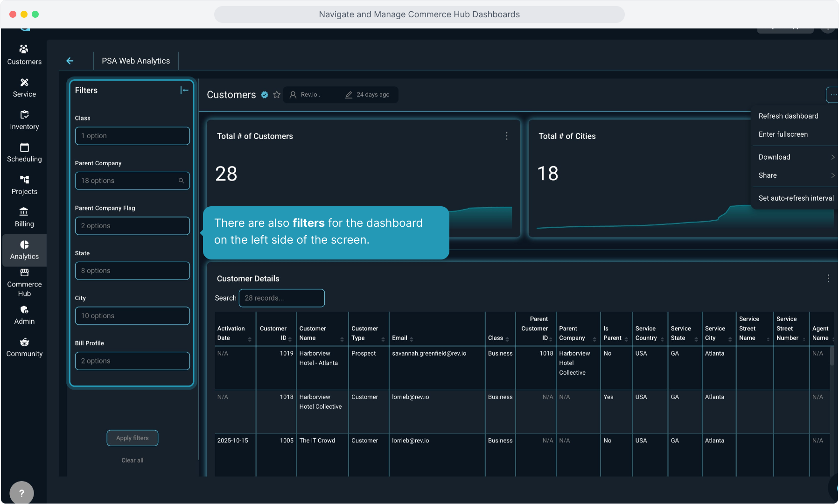
Task: Click the Clear all link
Action: point(133,460)
